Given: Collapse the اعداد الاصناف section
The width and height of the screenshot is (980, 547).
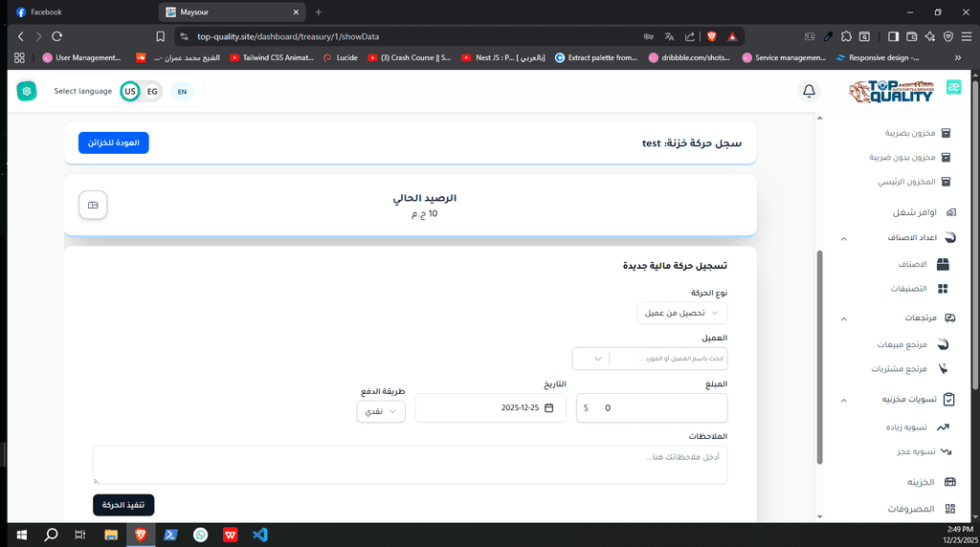Looking at the screenshot, I should coord(844,238).
